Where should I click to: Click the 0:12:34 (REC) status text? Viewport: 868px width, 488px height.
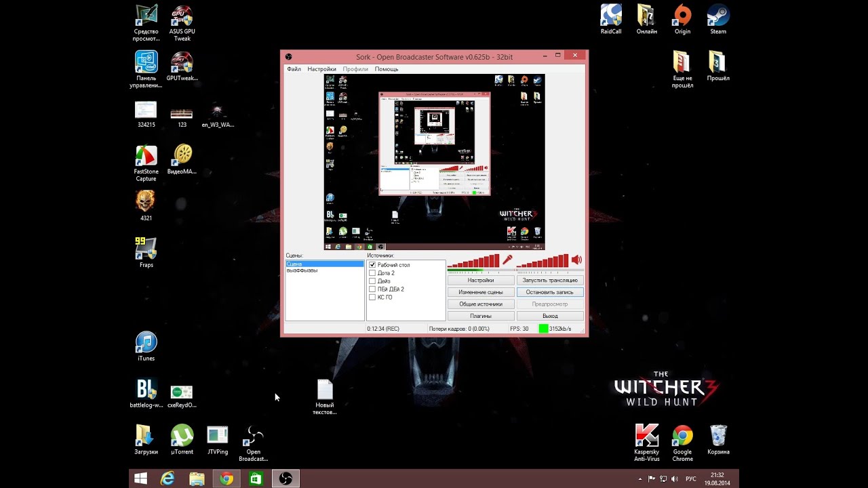click(x=383, y=329)
